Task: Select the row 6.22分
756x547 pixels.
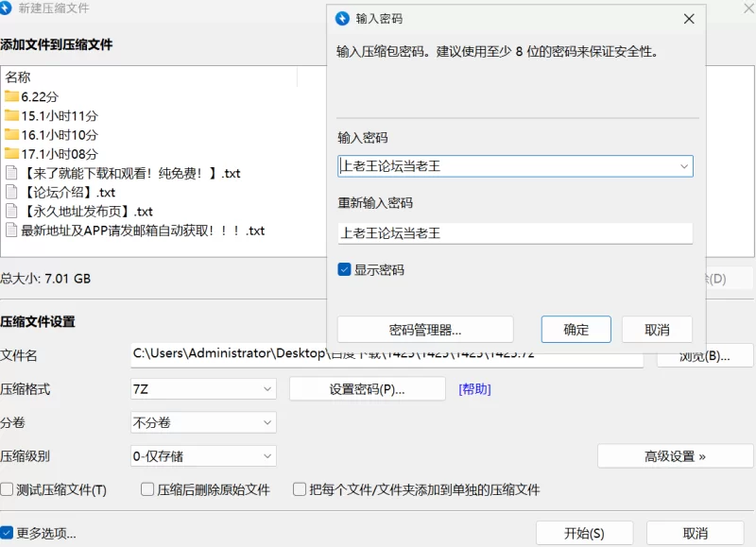Action: (40, 97)
